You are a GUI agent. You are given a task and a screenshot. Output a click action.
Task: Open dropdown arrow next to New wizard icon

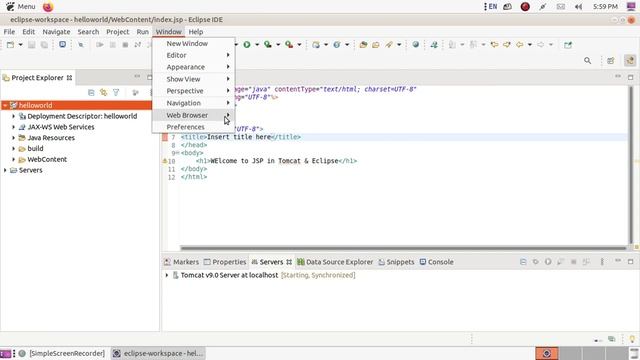tap(20, 44)
